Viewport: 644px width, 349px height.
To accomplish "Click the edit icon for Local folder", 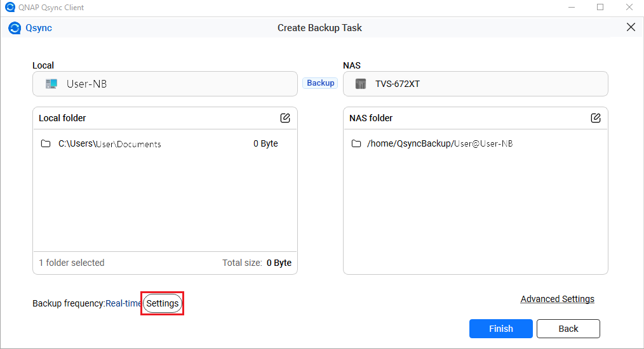I will point(285,118).
